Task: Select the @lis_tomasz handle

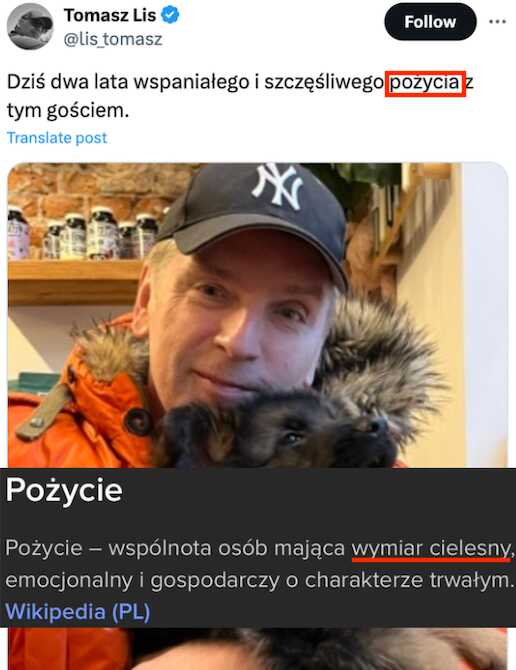Action: tap(113, 39)
